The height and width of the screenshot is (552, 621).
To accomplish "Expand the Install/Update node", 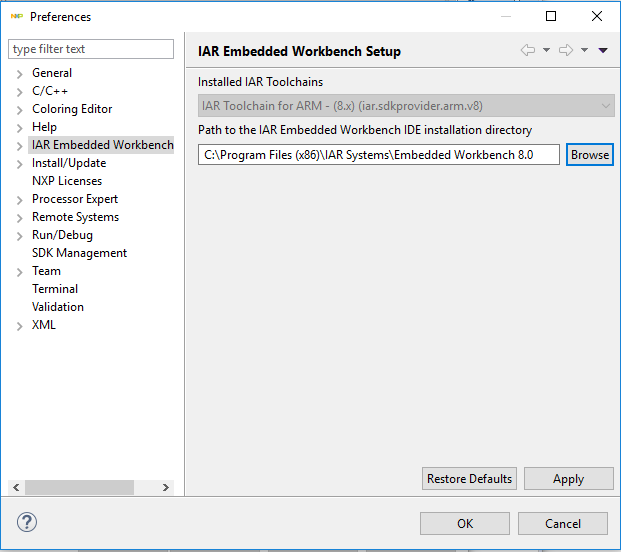I will coord(19,164).
